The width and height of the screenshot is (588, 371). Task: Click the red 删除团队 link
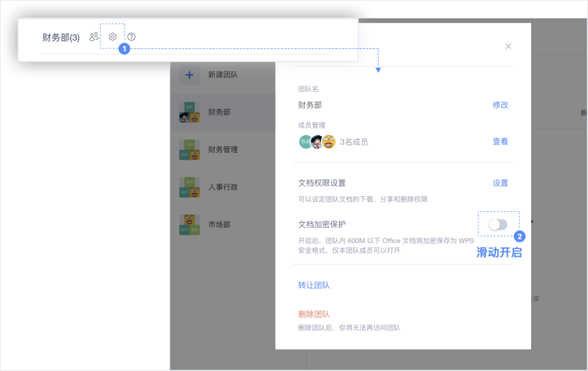pyautogui.click(x=314, y=314)
